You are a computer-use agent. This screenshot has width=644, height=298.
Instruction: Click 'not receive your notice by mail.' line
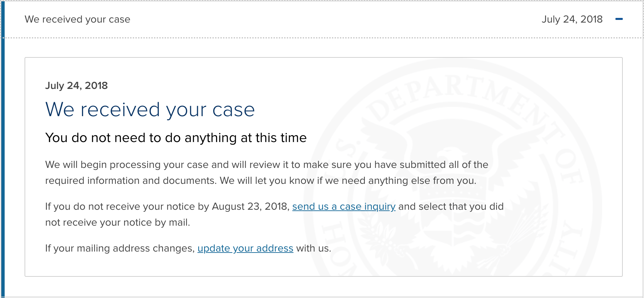coord(118,222)
